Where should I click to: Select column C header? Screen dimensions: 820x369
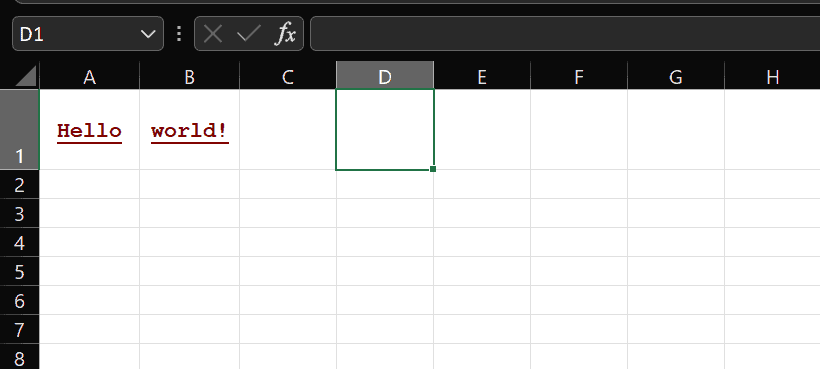coord(288,77)
